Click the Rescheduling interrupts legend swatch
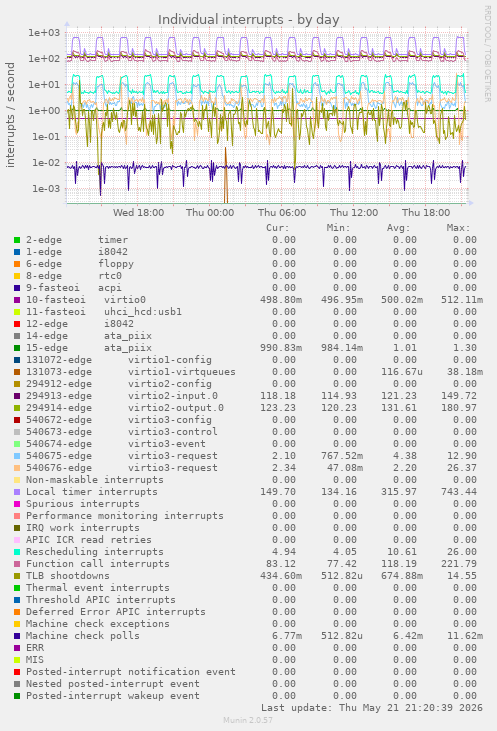The height and width of the screenshot is (731, 497). coord(17,552)
